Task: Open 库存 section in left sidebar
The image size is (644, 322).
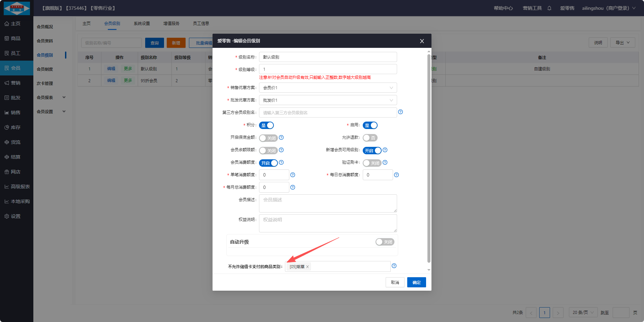Action: [15, 127]
